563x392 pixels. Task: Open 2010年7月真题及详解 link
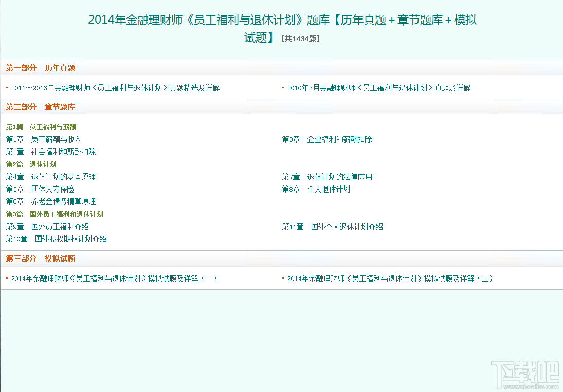click(379, 88)
